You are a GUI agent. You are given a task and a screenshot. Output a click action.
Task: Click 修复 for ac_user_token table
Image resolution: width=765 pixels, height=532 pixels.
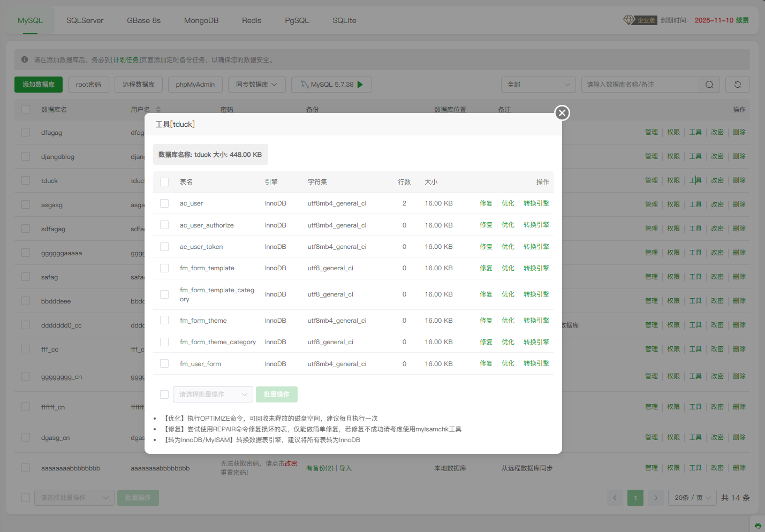tap(486, 247)
